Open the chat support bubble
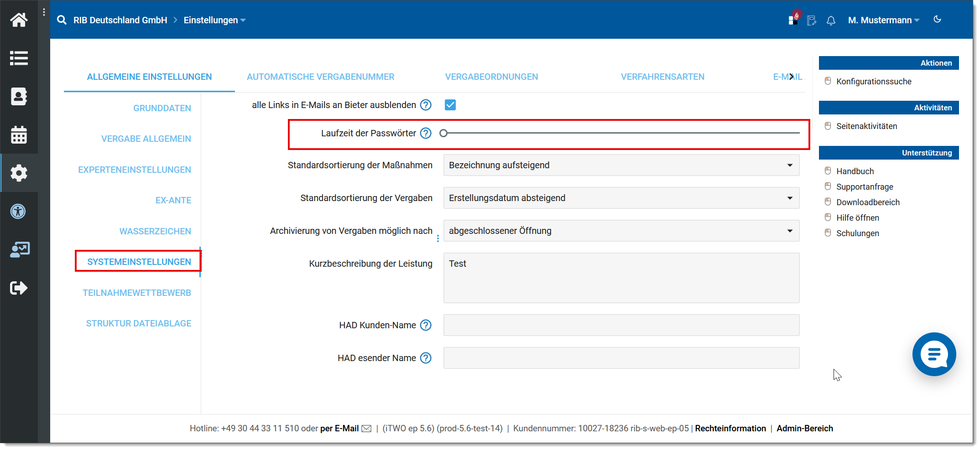 934,354
